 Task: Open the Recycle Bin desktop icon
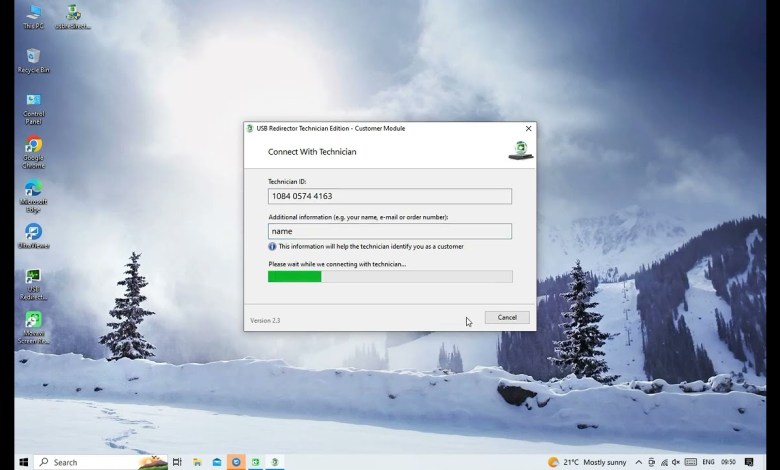pyautogui.click(x=33, y=57)
